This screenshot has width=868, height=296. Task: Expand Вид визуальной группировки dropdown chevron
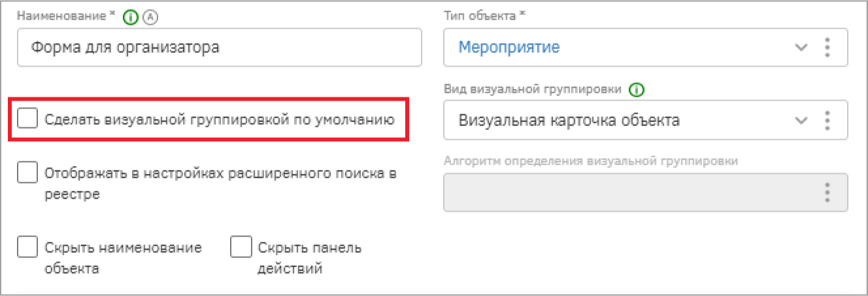(801, 120)
